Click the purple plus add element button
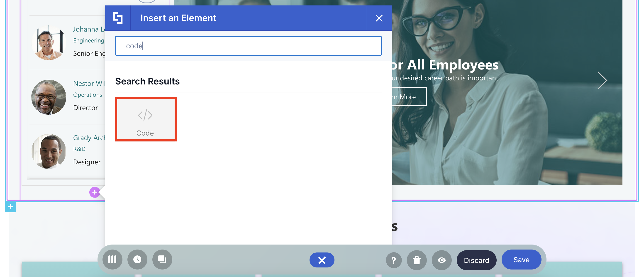This screenshot has width=644, height=277. pos(95,192)
